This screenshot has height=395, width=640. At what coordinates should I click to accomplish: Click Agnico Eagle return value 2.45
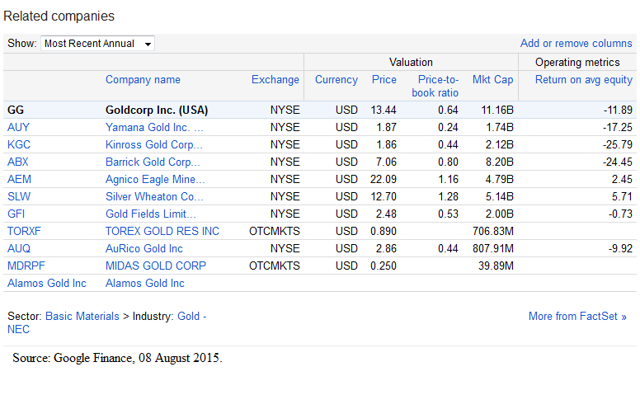point(622,179)
